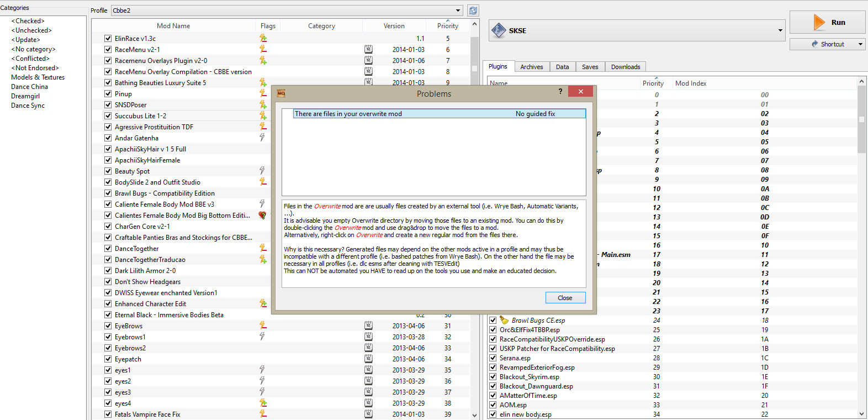Click the calendar icon in the Eyepatch row

pyautogui.click(x=368, y=359)
